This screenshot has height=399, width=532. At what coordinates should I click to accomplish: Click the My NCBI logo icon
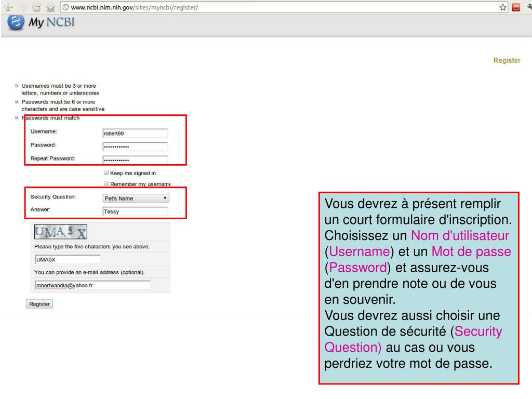coord(16,22)
